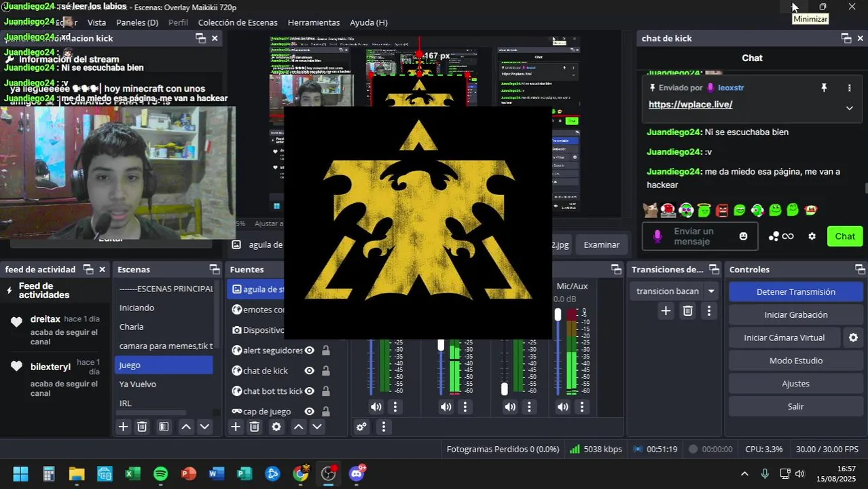Click the Iniciar Grabación button

795,314
